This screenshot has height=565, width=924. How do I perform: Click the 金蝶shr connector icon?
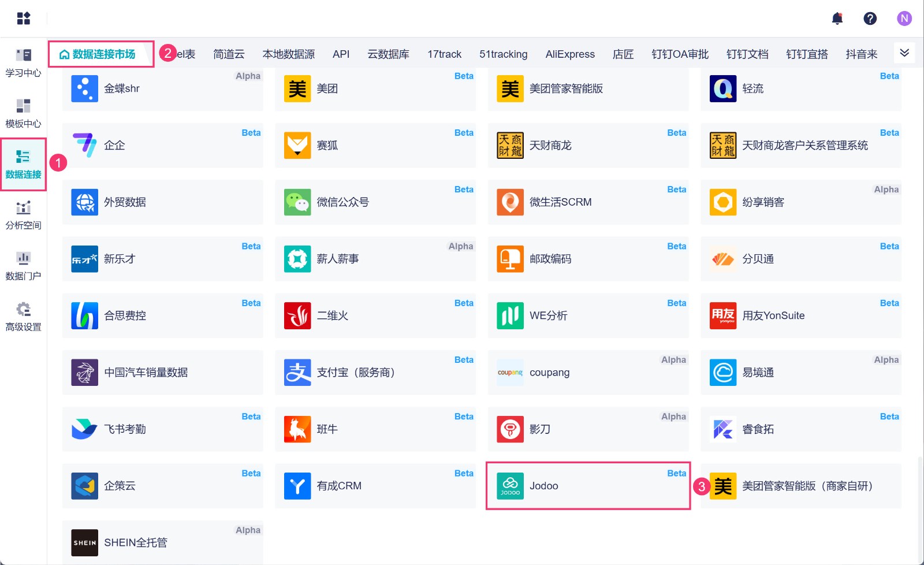pos(84,88)
